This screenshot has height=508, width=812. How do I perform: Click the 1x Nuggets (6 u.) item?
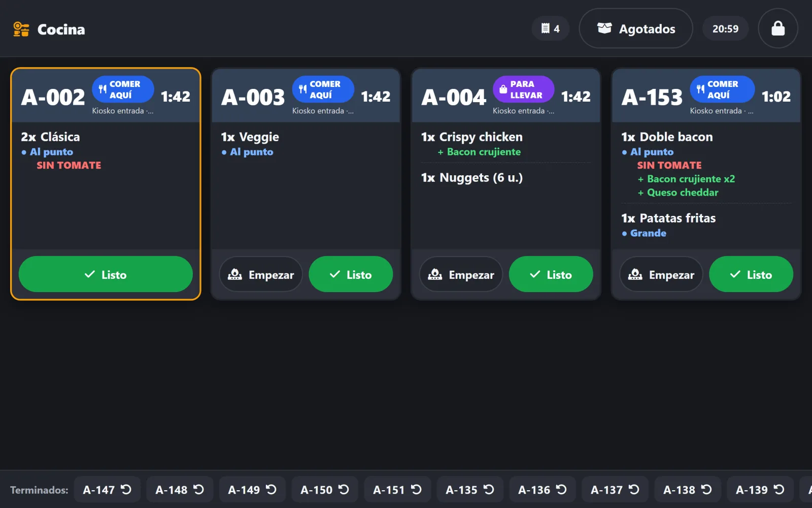pyautogui.click(x=471, y=178)
